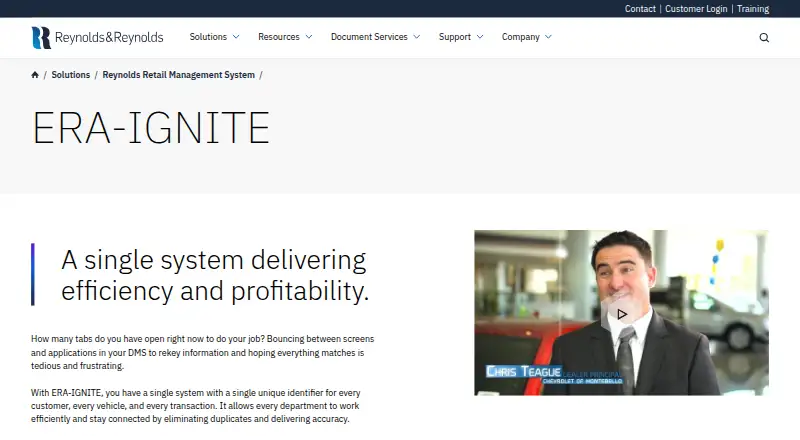Viewport: 800px width, 440px height.
Task: Open the Solutions menu
Action: click(208, 37)
